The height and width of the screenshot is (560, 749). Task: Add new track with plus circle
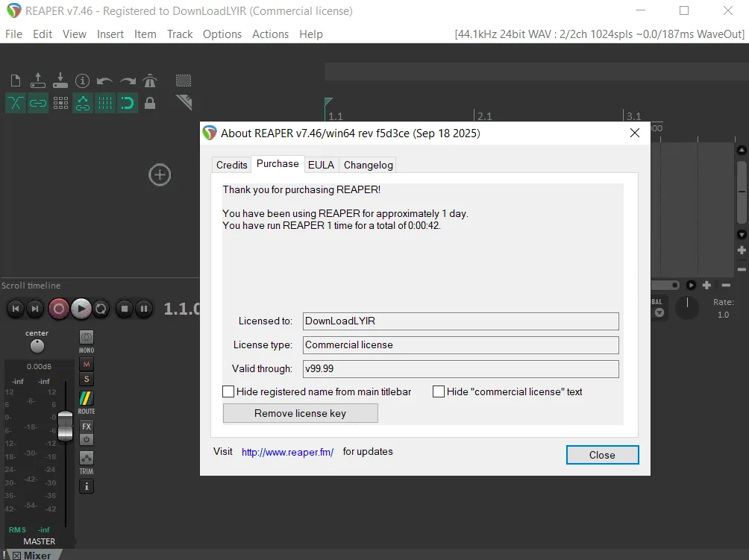pos(160,174)
